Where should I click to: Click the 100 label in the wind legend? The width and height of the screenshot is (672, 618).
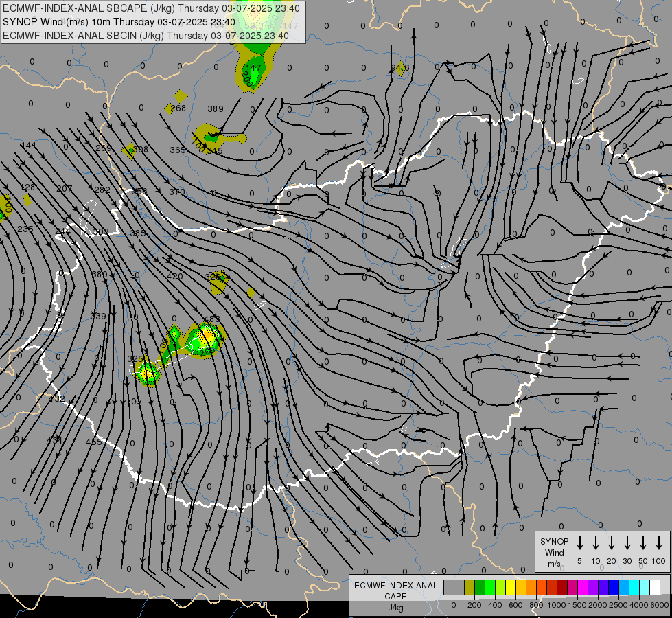pyautogui.click(x=659, y=561)
